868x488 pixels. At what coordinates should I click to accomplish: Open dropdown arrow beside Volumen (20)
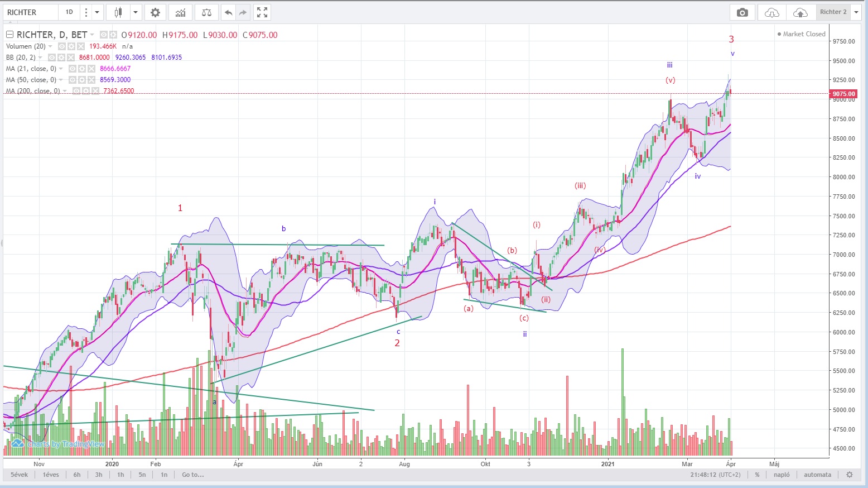click(x=50, y=46)
